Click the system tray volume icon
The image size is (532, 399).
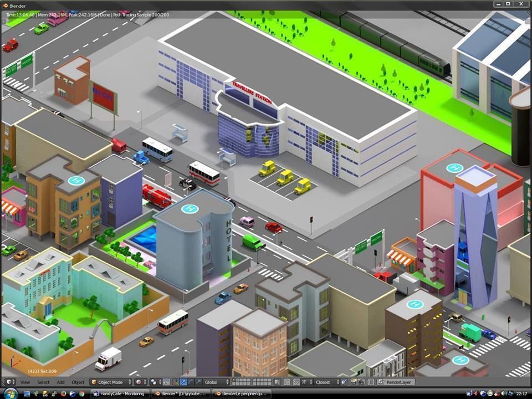coord(504,393)
